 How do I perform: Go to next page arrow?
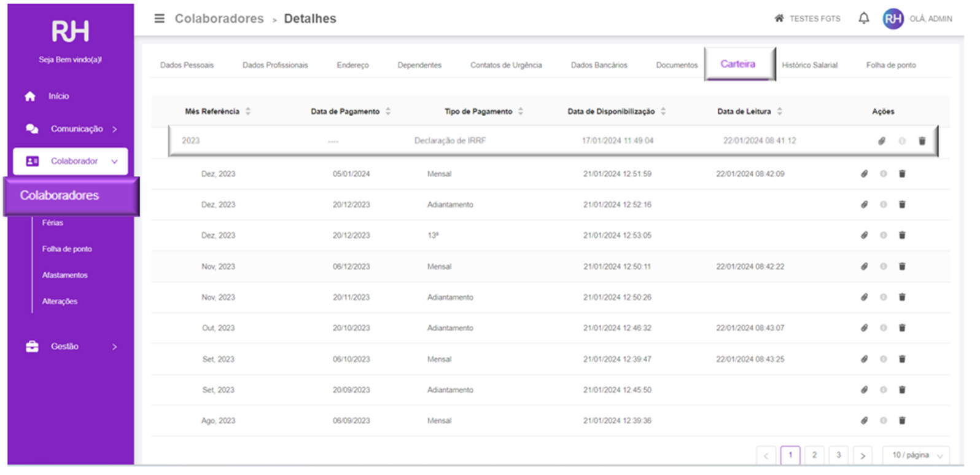coord(862,455)
